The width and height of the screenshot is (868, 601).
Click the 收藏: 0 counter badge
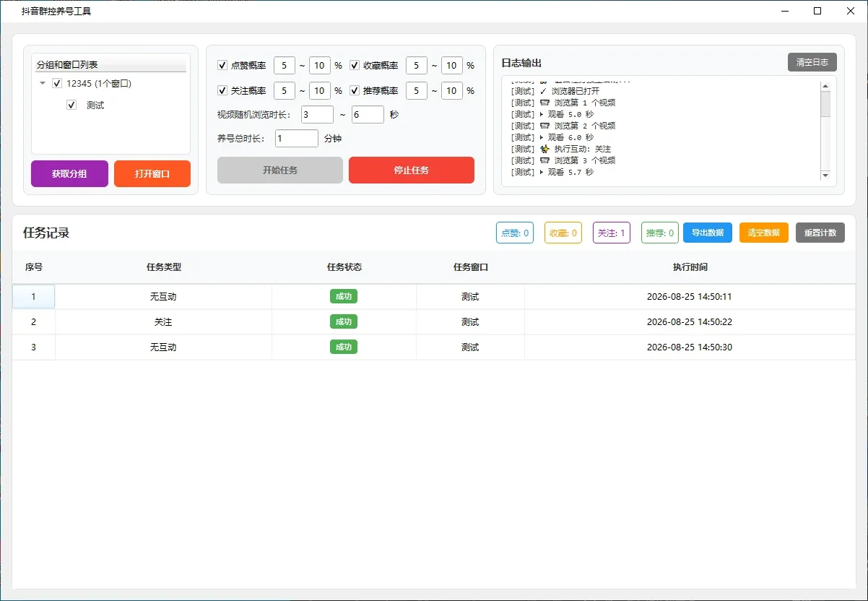pos(563,233)
